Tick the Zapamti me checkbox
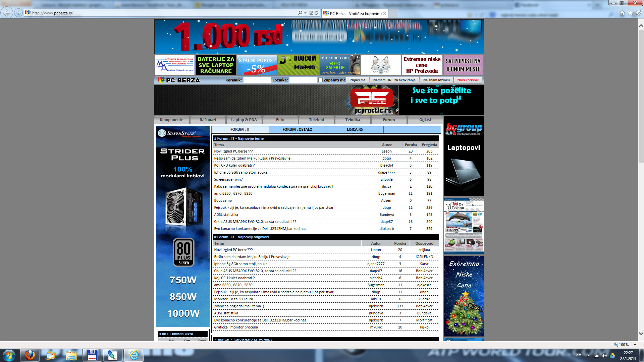 tap(320, 80)
